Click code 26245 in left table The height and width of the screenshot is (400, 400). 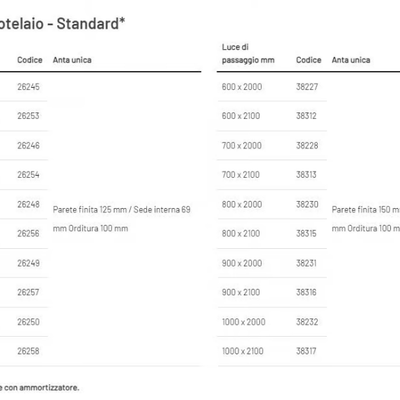28,87
